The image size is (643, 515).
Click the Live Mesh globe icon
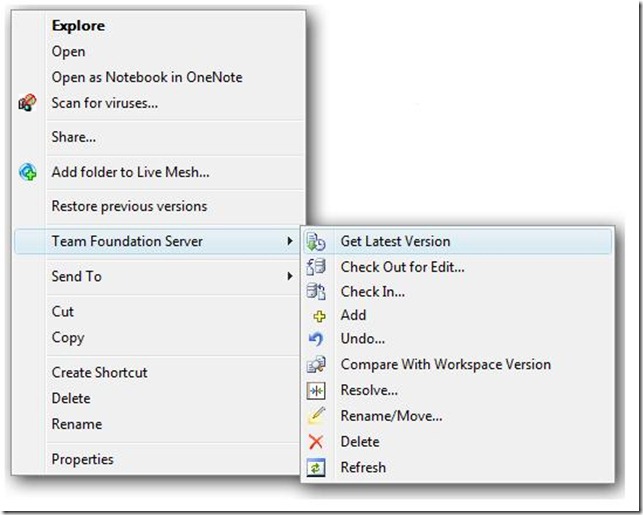pos(27,172)
